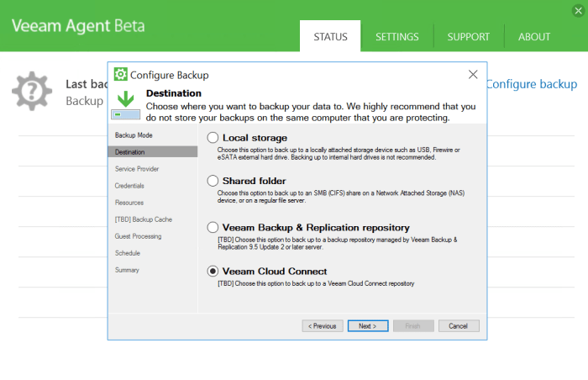Click the Cancel button
The width and height of the screenshot is (588, 380).
point(459,326)
